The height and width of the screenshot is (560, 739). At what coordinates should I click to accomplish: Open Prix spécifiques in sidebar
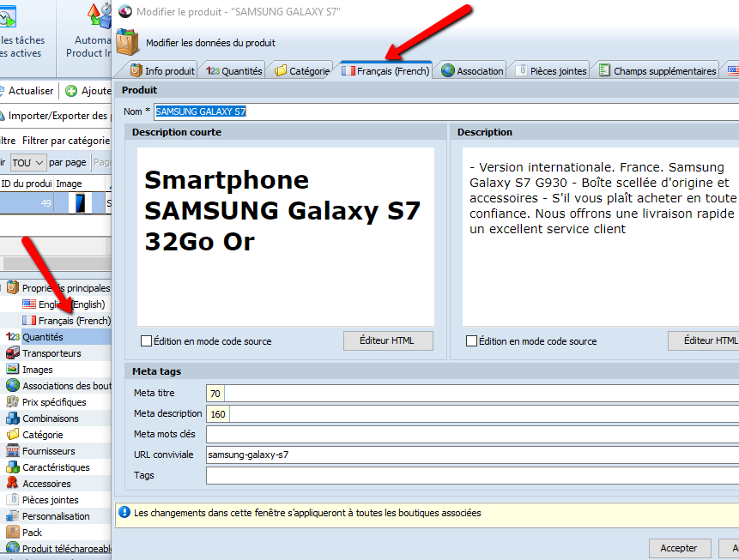coord(54,402)
